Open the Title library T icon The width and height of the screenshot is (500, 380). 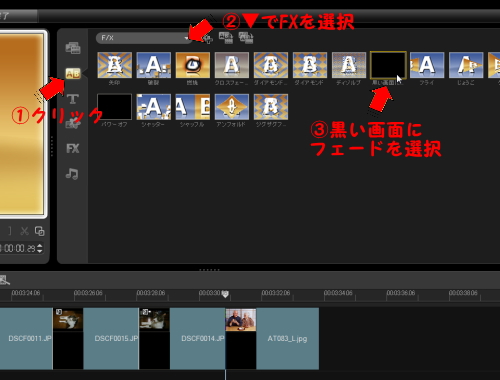pyautogui.click(x=73, y=99)
